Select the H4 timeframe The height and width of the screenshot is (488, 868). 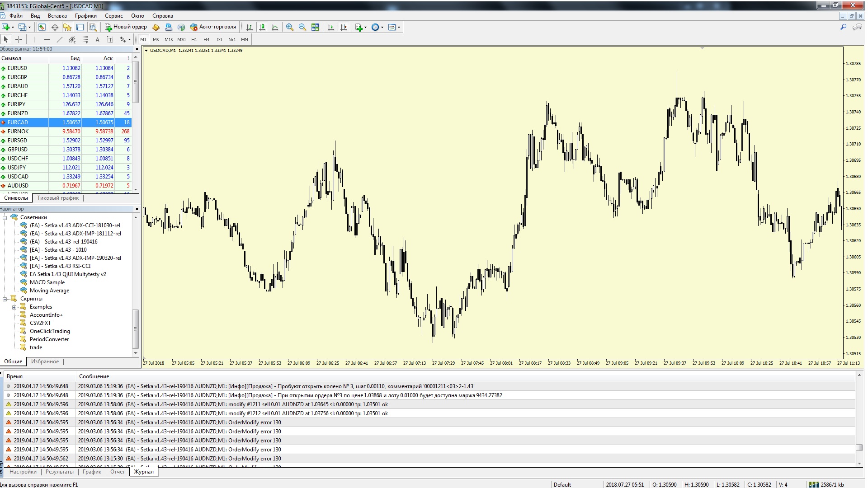(207, 39)
